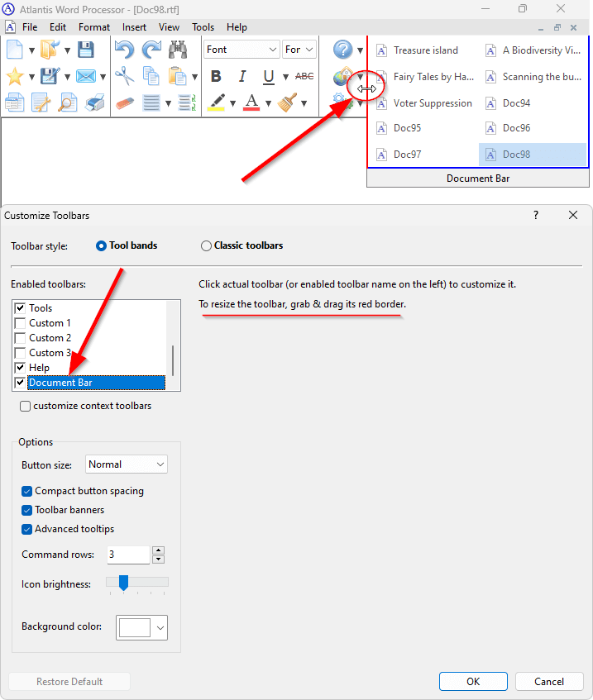This screenshot has width=593, height=700.
Task: Click the OK button
Action: pyautogui.click(x=473, y=682)
